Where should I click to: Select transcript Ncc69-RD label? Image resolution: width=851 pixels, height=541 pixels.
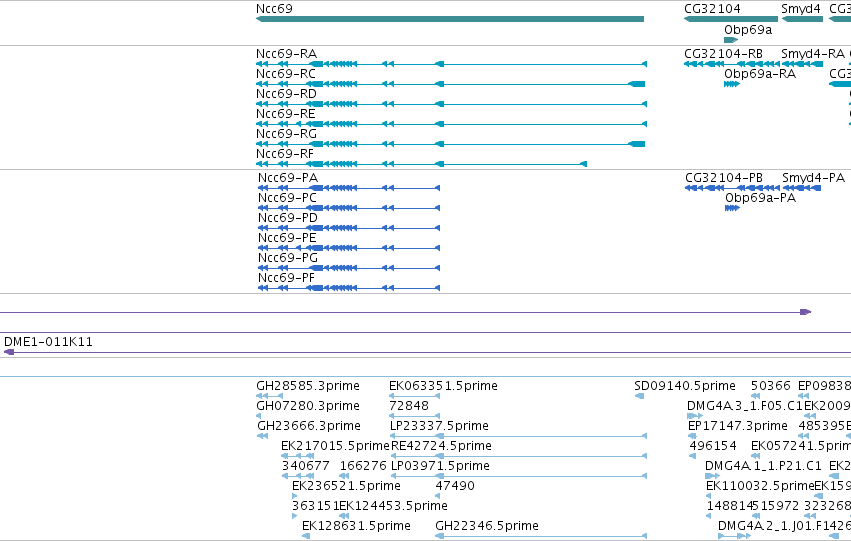pyautogui.click(x=287, y=94)
